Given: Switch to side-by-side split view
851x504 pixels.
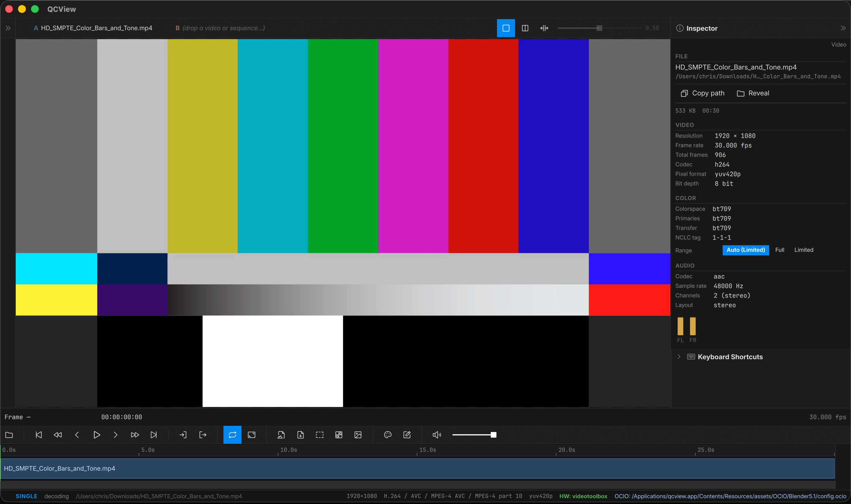Looking at the screenshot, I should click(x=525, y=28).
